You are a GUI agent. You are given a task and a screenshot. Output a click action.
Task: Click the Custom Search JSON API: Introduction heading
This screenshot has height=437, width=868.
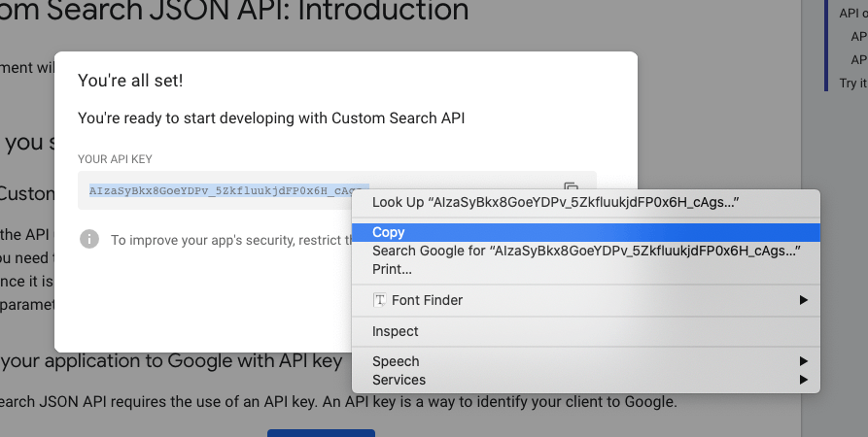pos(234,10)
